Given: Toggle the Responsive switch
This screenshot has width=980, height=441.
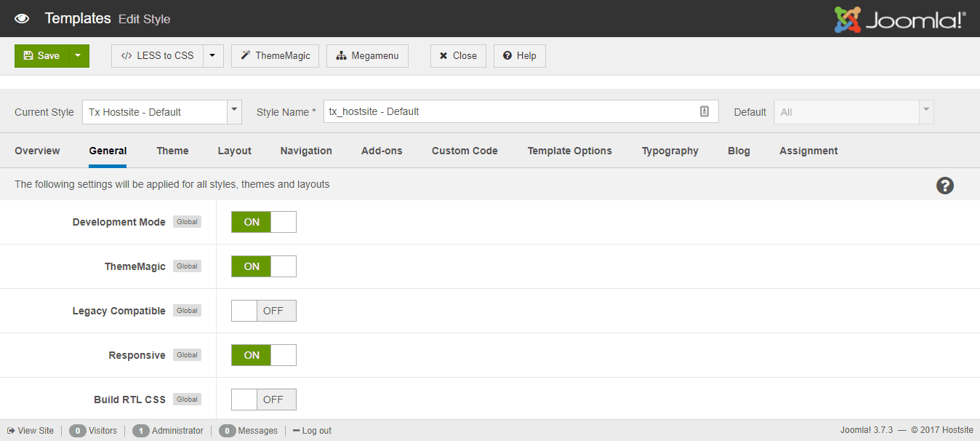Looking at the screenshot, I should click(263, 355).
